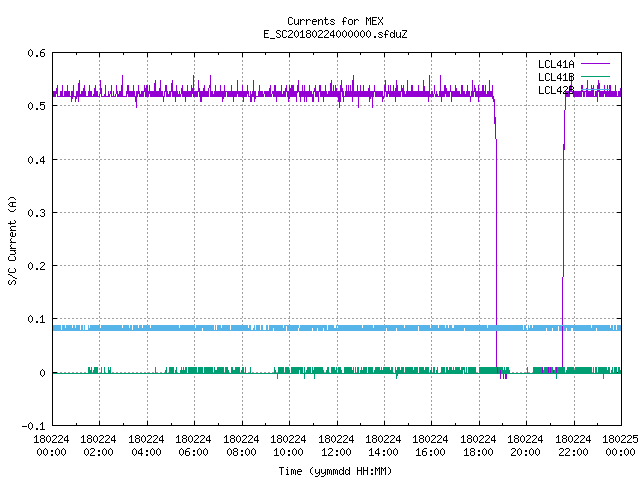The image size is (640, 480).
Task: Click the '180224 18:00' x-axis tick label
Action: pos(478,446)
